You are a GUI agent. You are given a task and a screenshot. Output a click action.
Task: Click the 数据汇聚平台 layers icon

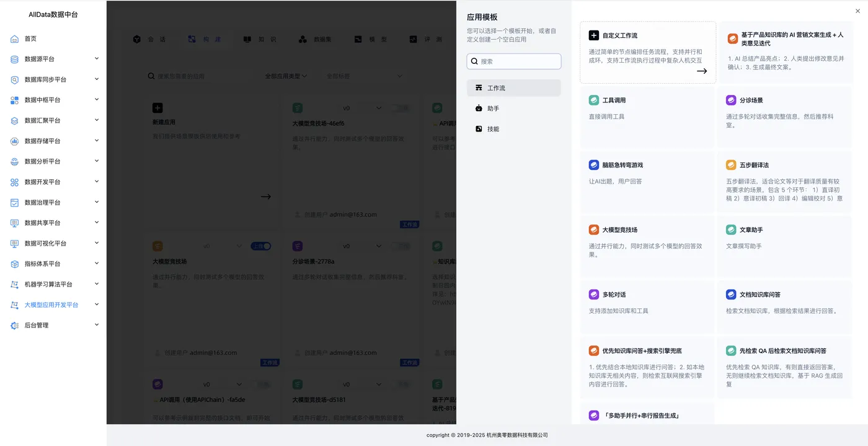pyautogui.click(x=14, y=120)
